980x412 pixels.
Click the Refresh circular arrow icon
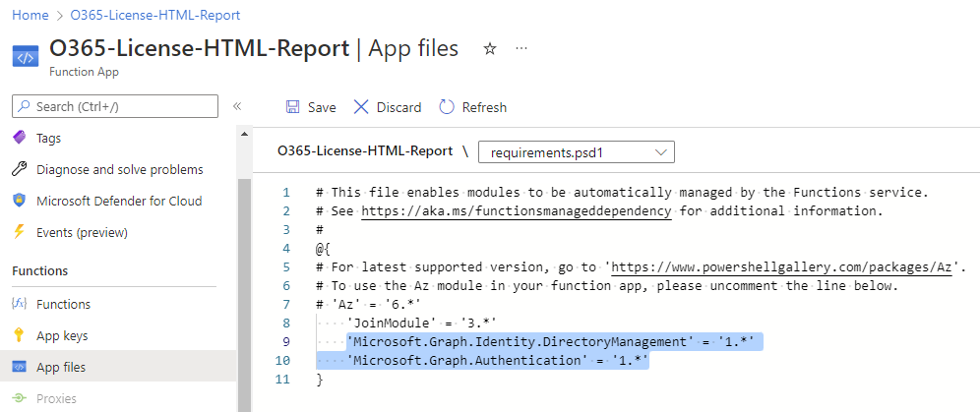tap(447, 107)
